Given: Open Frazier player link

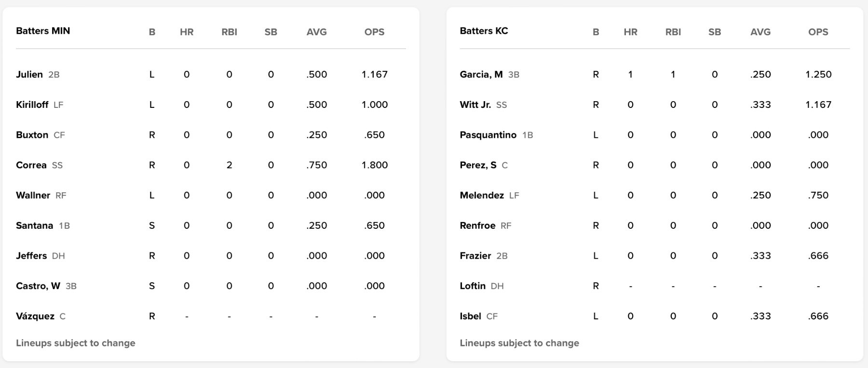Looking at the screenshot, I should 475,256.
